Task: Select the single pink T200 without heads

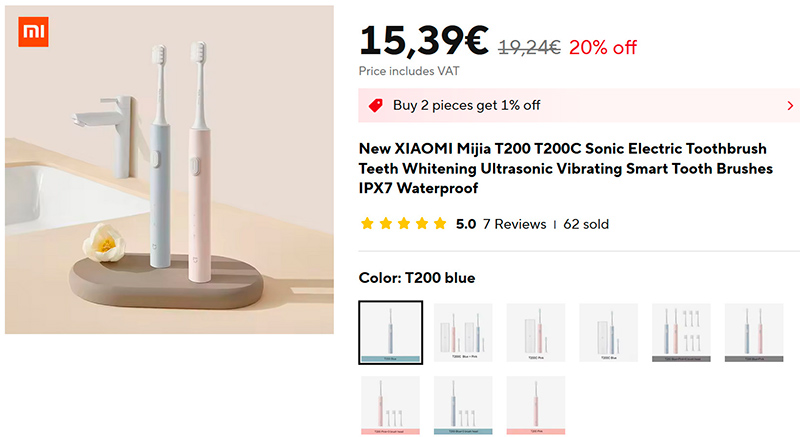Action: click(536, 405)
